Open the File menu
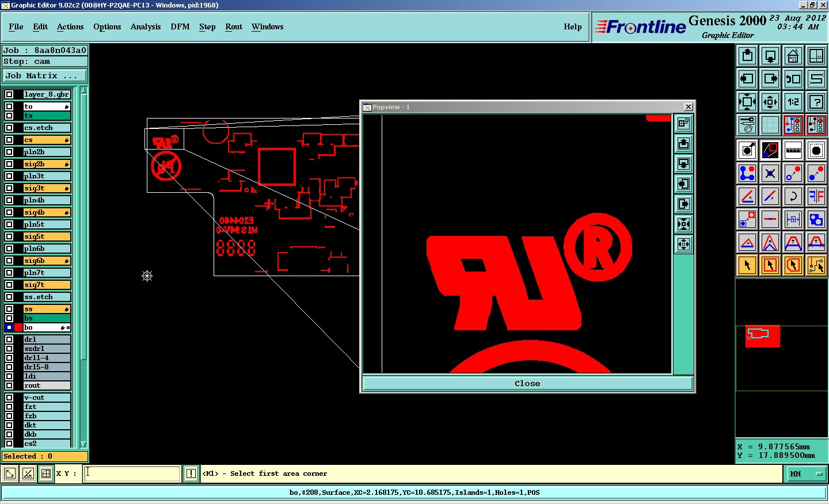This screenshot has width=829, height=504. point(16,26)
